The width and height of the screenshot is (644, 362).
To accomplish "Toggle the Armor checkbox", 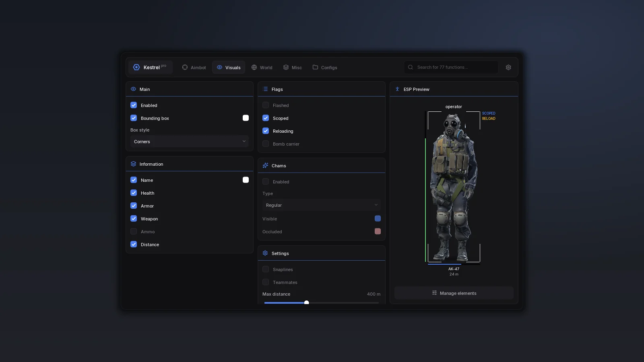I will (x=134, y=206).
